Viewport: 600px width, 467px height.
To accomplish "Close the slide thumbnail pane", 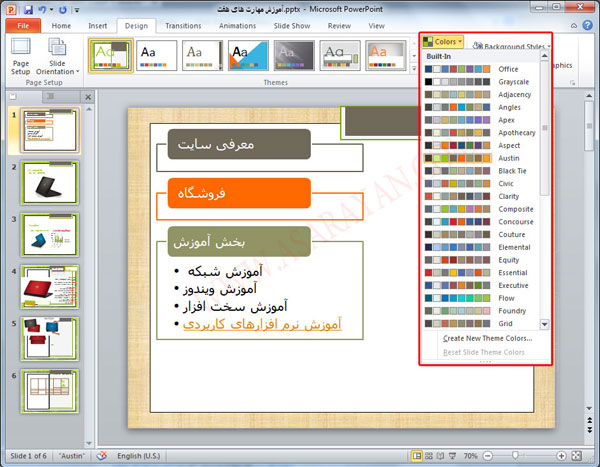I will (87, 97).
